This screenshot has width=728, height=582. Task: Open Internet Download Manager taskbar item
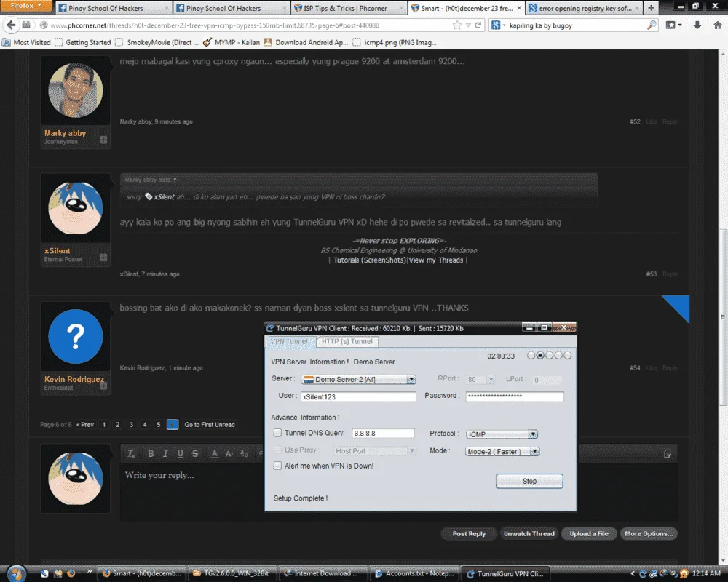[324, 574]
